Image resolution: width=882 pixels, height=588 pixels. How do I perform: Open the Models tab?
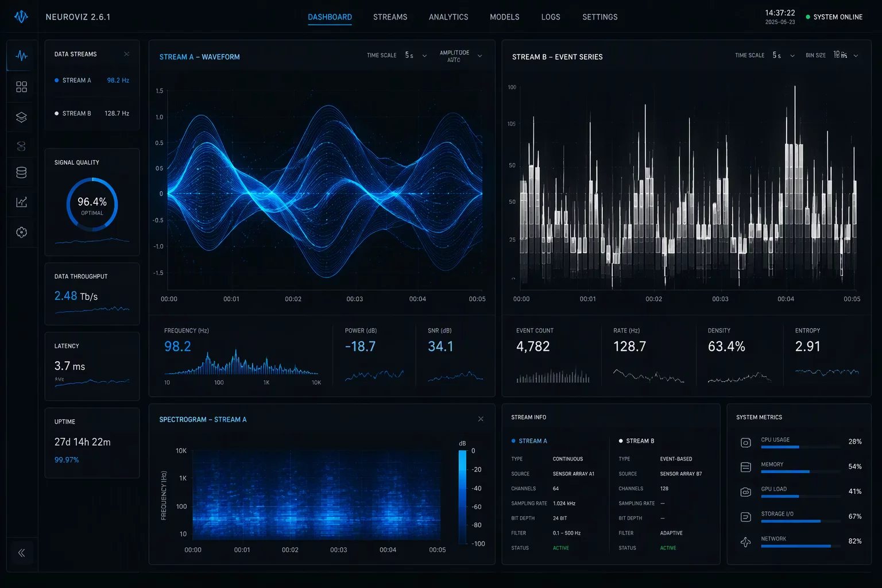tap(505, 17)
